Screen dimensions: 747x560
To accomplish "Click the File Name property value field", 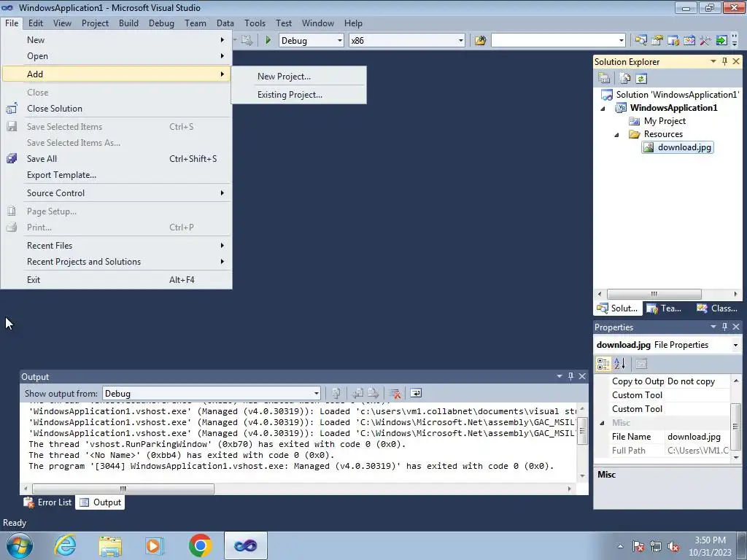I will click(697, 437).
